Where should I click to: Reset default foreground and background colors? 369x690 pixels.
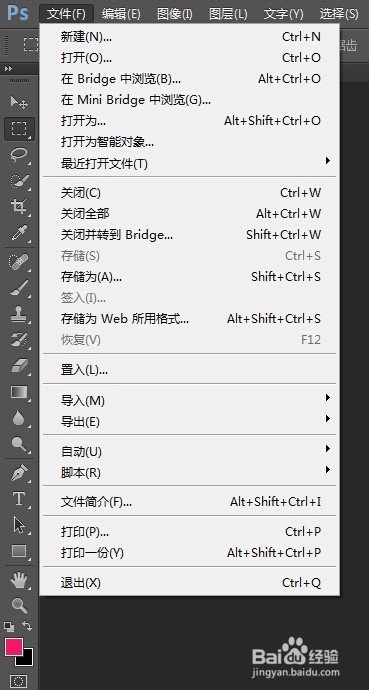coord(8,626)
